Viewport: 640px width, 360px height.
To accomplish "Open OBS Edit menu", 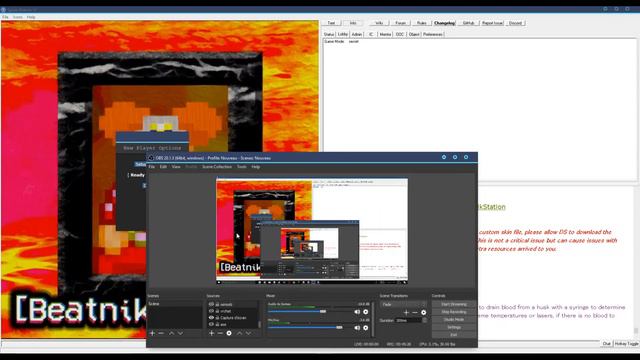I will (163, 167).
